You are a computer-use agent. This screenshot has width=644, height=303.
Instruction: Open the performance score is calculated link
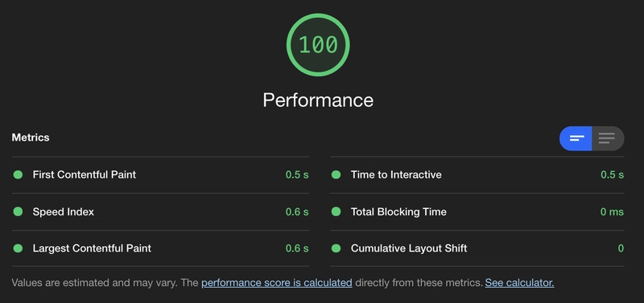[x=276, y=282]
